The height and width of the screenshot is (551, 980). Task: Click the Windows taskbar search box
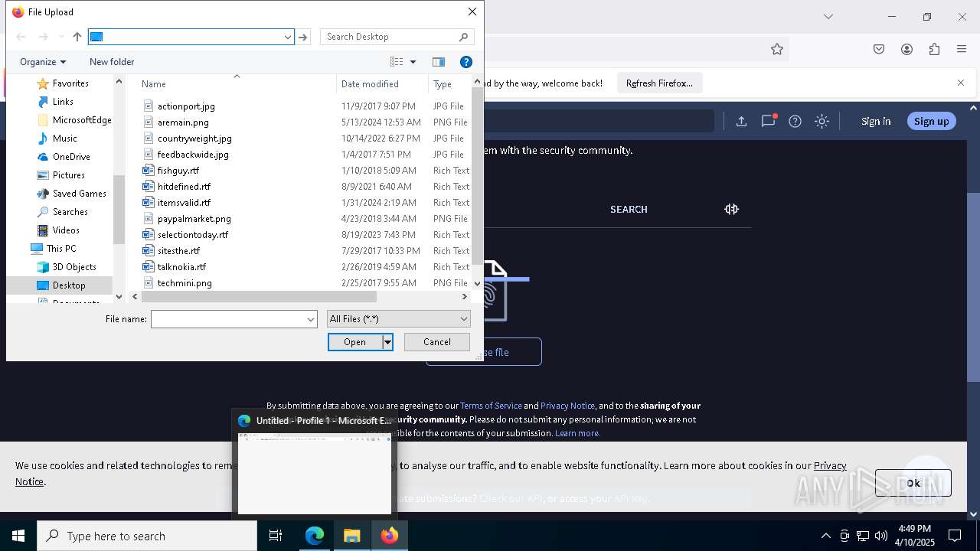point(147,536)
